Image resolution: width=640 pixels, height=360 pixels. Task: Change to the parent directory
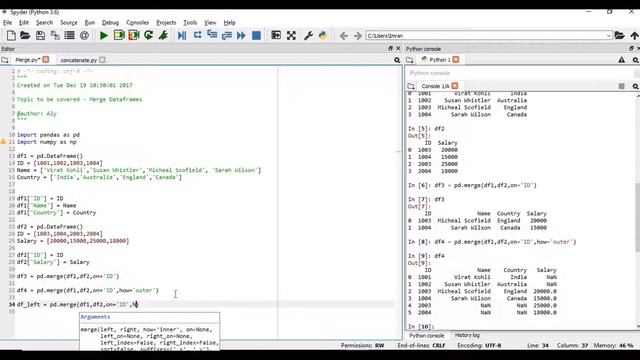point(634,36)
